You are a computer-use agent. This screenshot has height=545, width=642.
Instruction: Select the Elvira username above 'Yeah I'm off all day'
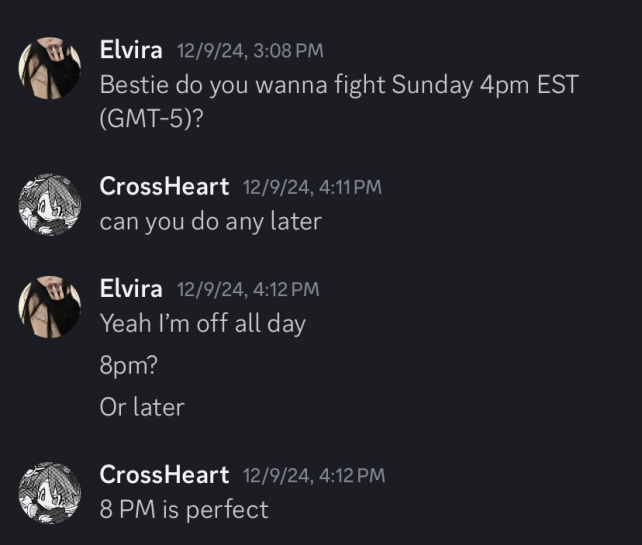tap(131, 289)
